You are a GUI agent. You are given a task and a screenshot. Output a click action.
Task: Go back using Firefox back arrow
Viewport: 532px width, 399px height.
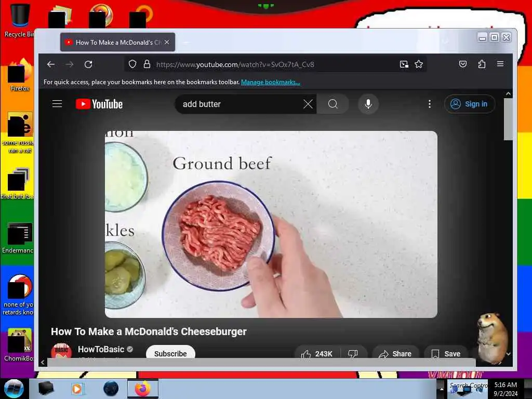[x=51, y=64]
